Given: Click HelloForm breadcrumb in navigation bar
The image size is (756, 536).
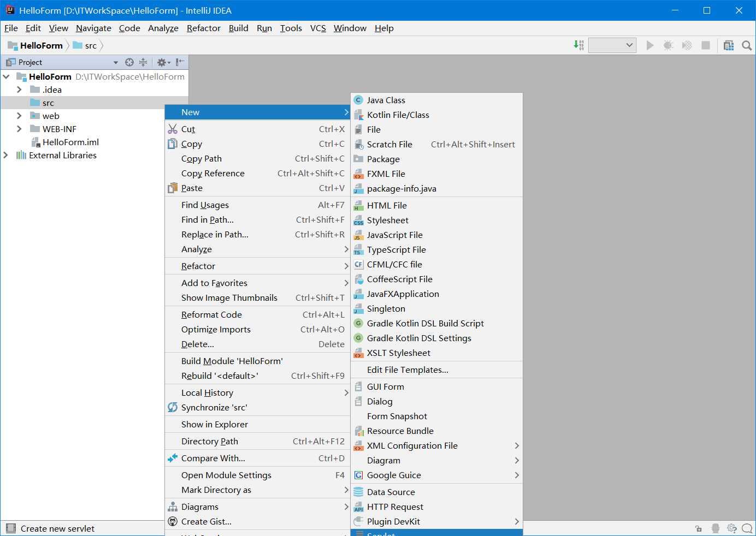Looking at the screenshot, I should click(x=36, y=45).
